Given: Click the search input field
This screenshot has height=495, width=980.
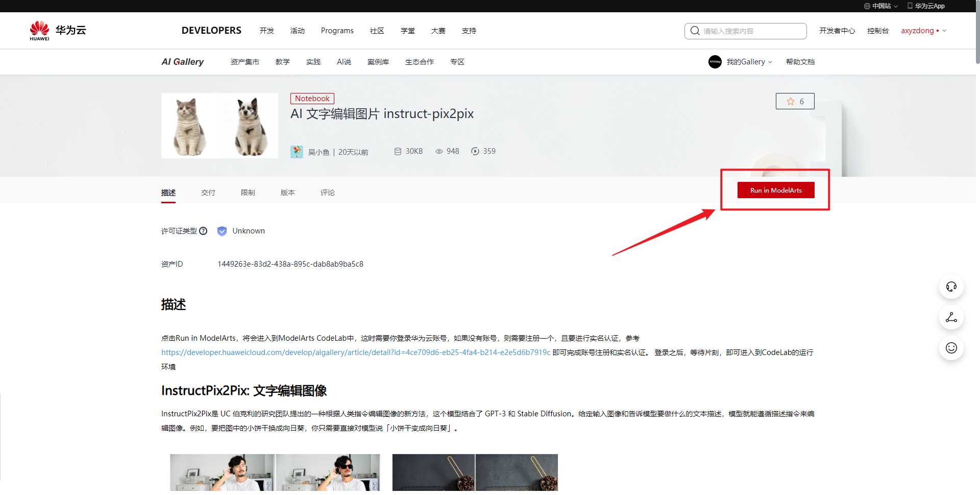Looking at the screenshot, I should (x=746, y=31).
